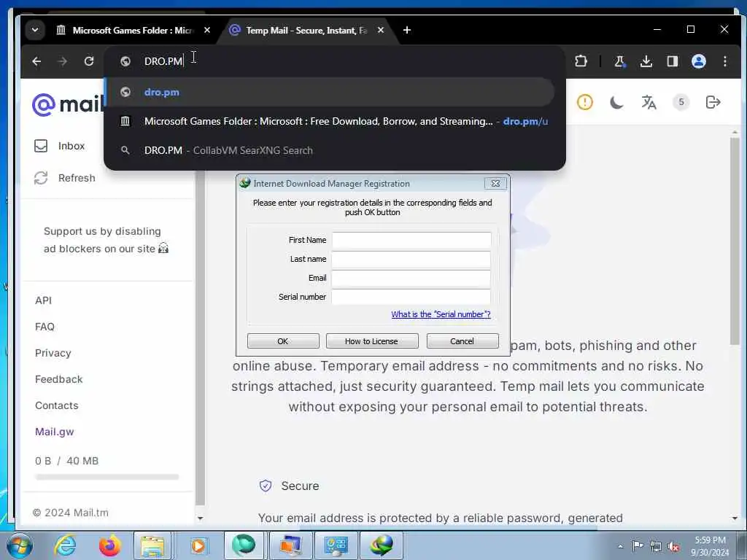Click the number 5 badge icon
The image size is (747, 560).
click(681, 102)
